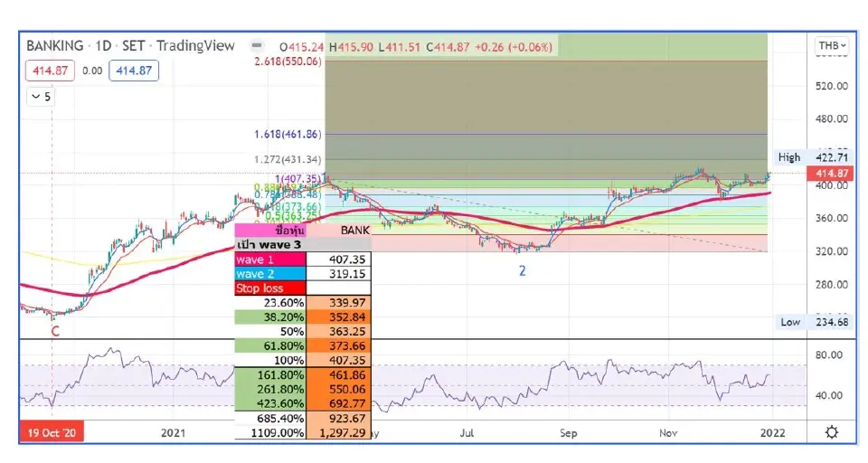Image resolution: width=868 pixels, height=463 pixels.
Task: Click the target value 692.77
Action: click(338, 403)
